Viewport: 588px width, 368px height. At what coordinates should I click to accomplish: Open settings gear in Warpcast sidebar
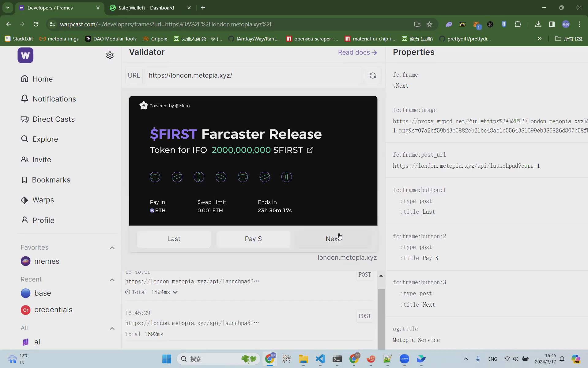tap(110, 55)
